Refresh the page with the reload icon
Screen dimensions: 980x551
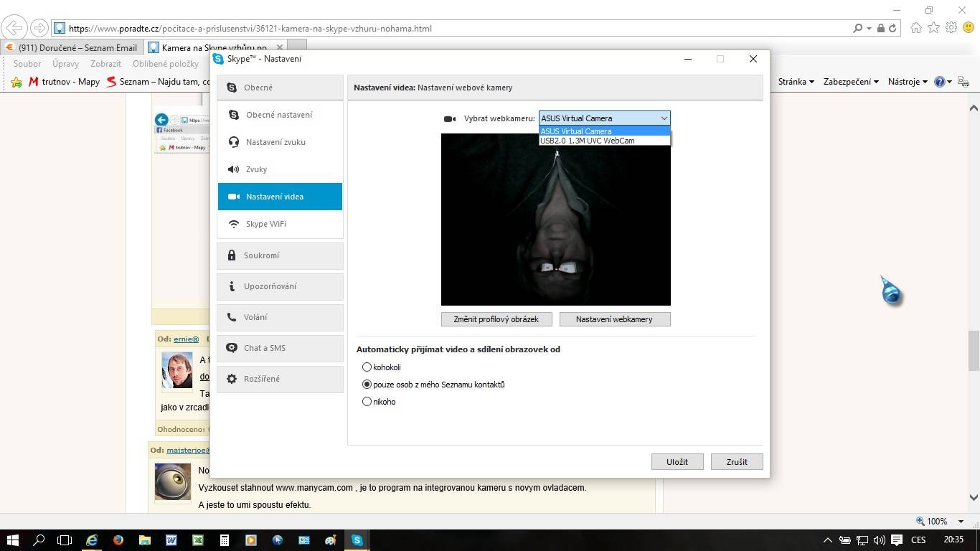pyautogui.click(x=892, y=29)
